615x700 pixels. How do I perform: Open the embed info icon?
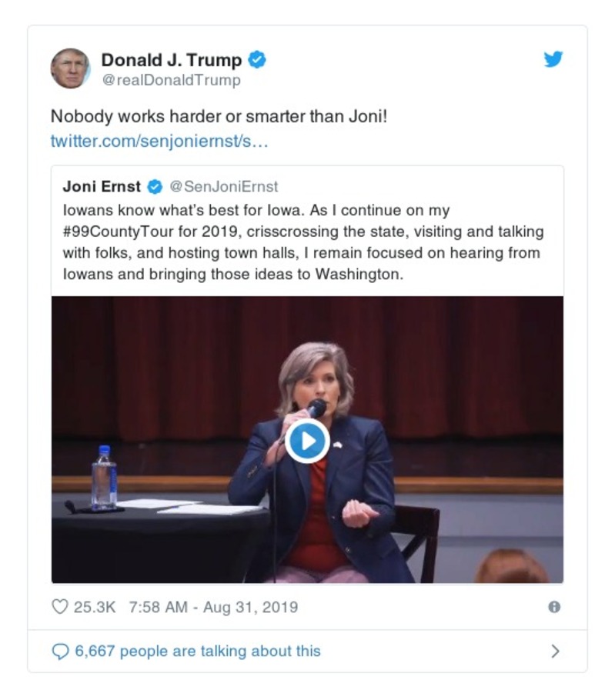pyautogui.click(x=553, y=606)
